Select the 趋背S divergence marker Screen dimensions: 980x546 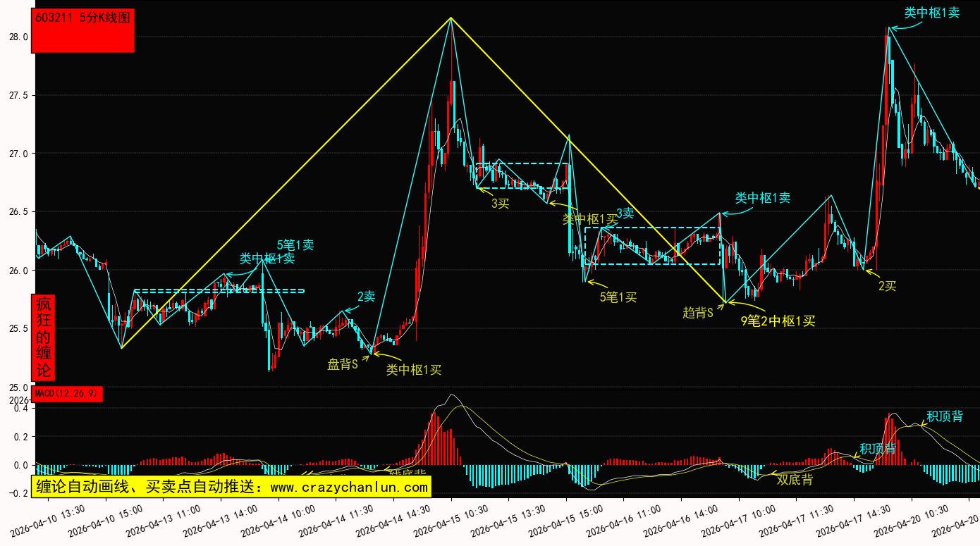tap(698, 313)
